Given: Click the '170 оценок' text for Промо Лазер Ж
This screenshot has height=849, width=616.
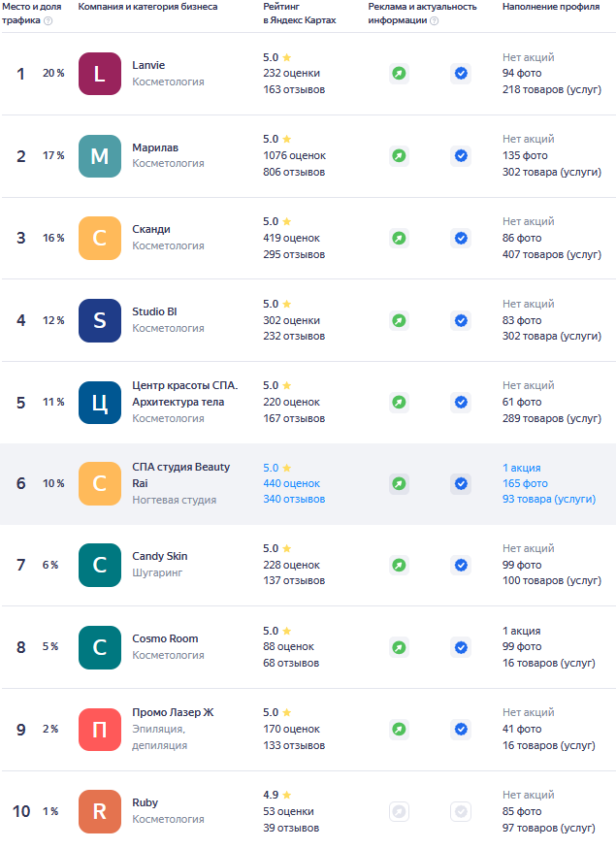Looking at the screenshot, I should [291, 730].
